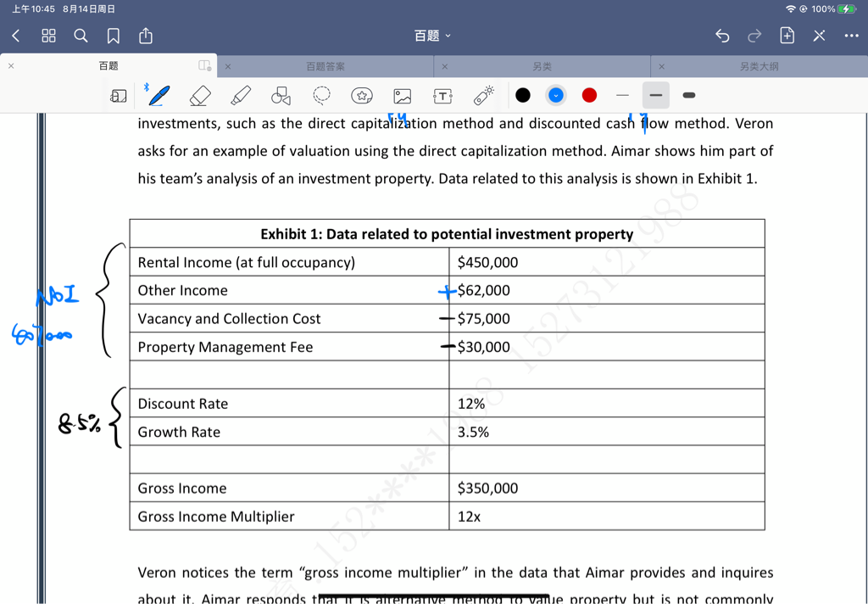Click the "Growth Rate" row label

(x=179, y=432)
